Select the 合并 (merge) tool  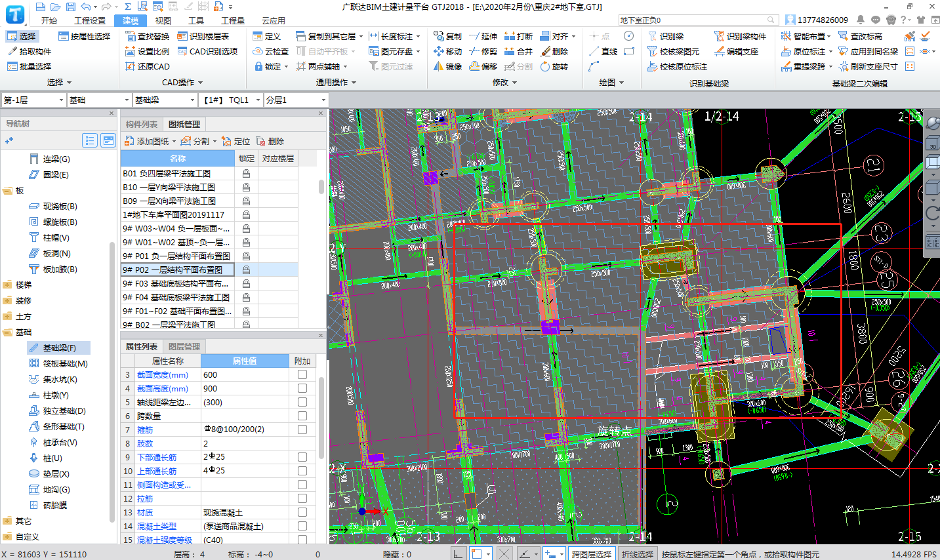[x=518, y=51]
